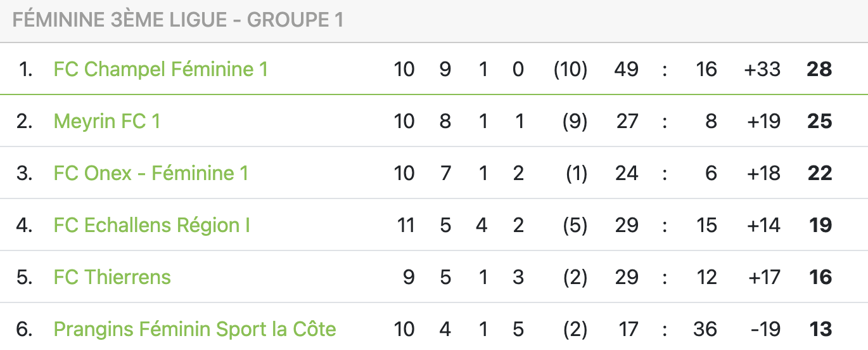Image resolution: width=868 pixels, height=350 pixels.
Task: Select the -19 goal difference cell
Action: click(x=763, y=329)
